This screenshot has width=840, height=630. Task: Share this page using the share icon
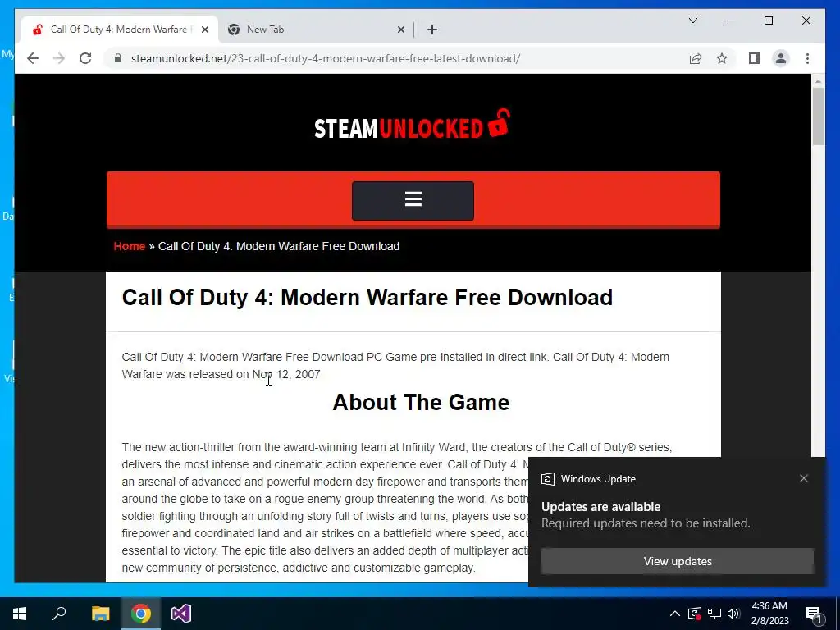696,58
